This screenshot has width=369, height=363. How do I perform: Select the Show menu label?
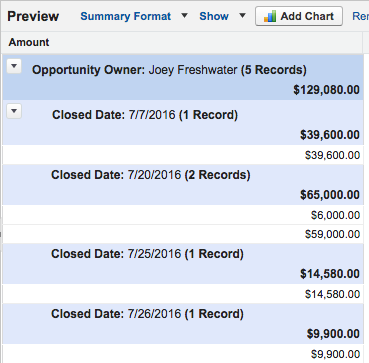pyautogui.click(x=214, y=16)
